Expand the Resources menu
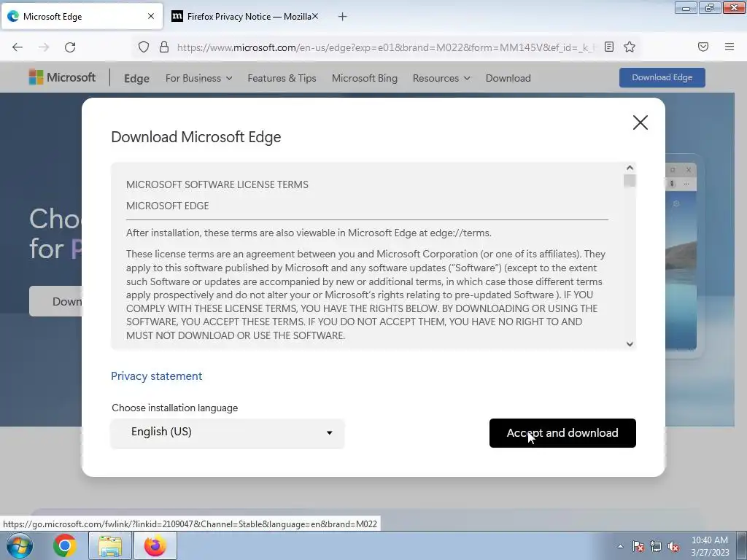The image size is (747, 560). point(441,78)
